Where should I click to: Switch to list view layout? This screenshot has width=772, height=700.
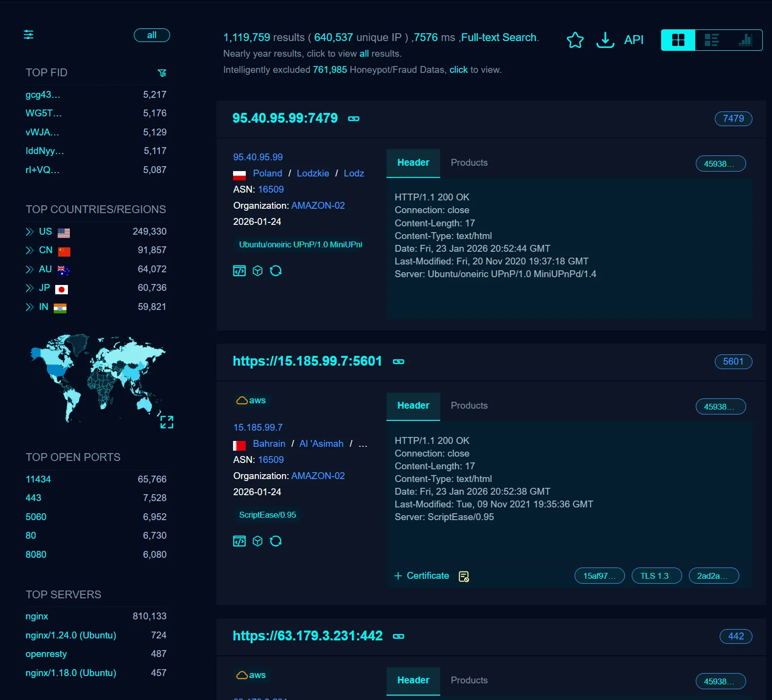(x=712, y=40)
